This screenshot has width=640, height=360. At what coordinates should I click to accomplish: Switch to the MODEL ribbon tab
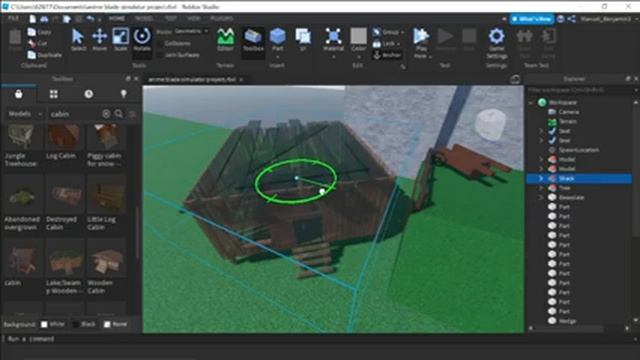pos(144,19)
